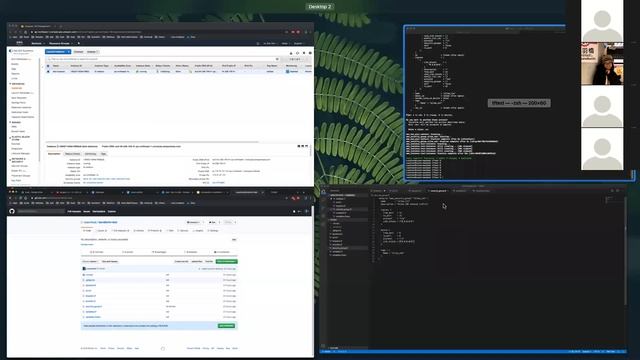Screen dimensions: 640x360
Task: Collapse the IMAGES section in EC2 sidebar
Action: pyautogui.click(x=11, y=122)
